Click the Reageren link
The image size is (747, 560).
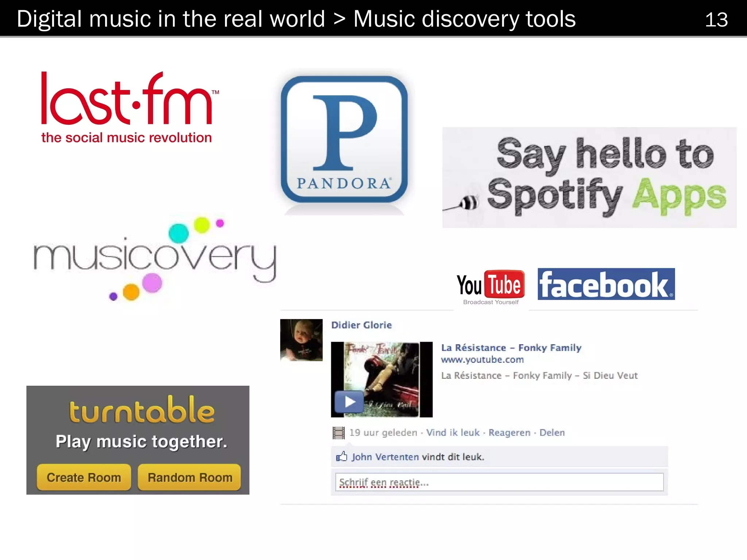pyautogui.click(x=510, y=432)
